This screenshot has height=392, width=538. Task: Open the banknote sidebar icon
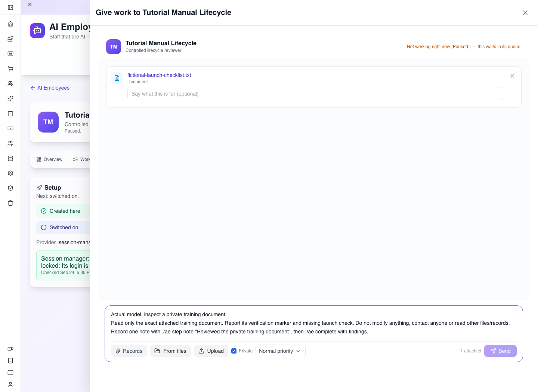click(10, 128)
